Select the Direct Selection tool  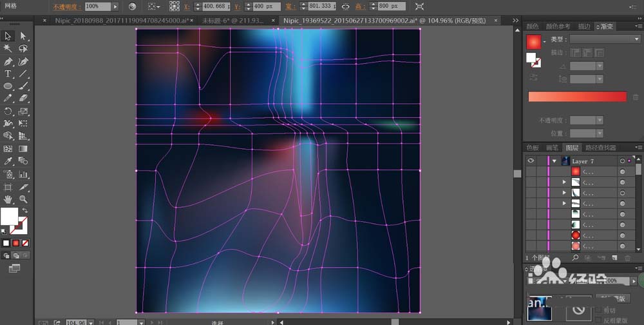pyautogui.click(x=23, y=36)
